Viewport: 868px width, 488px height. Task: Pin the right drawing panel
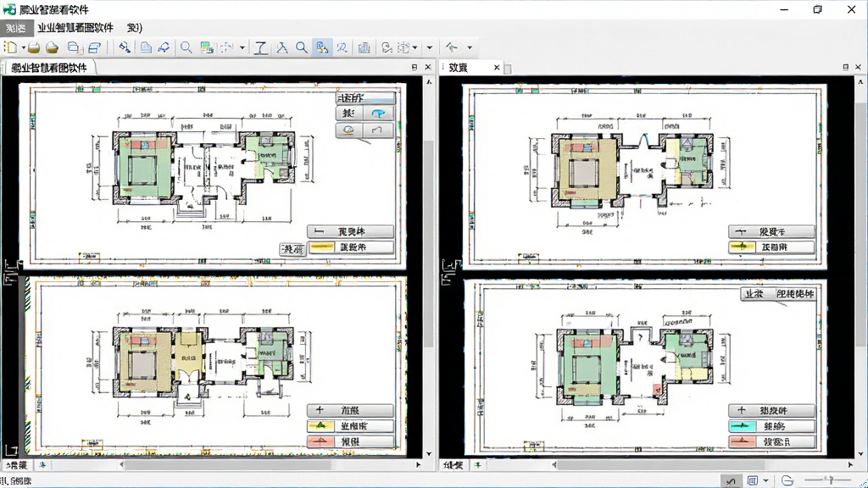[845, 67]
